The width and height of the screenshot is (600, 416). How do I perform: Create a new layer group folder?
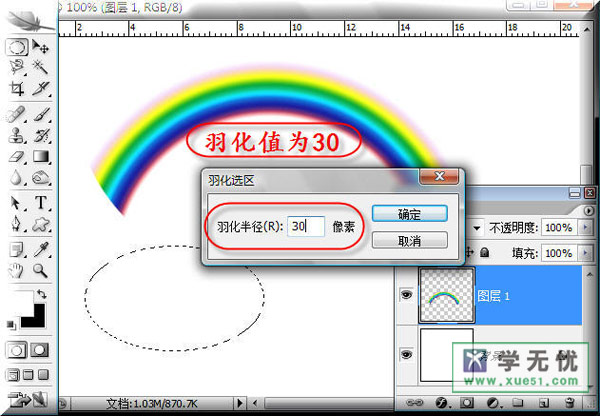point(518,403)
